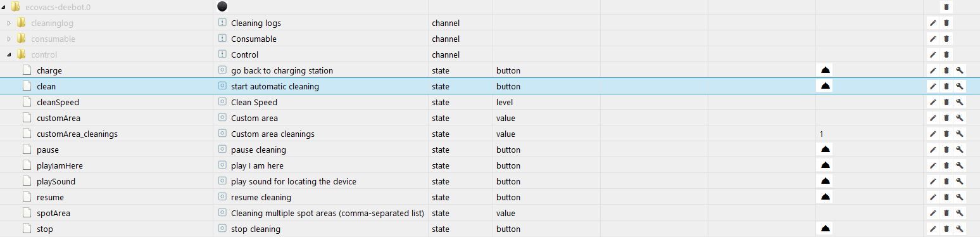Expand the cleaninglog folder
The width and height of the screenshot is (980, 237).
(9, 23)
